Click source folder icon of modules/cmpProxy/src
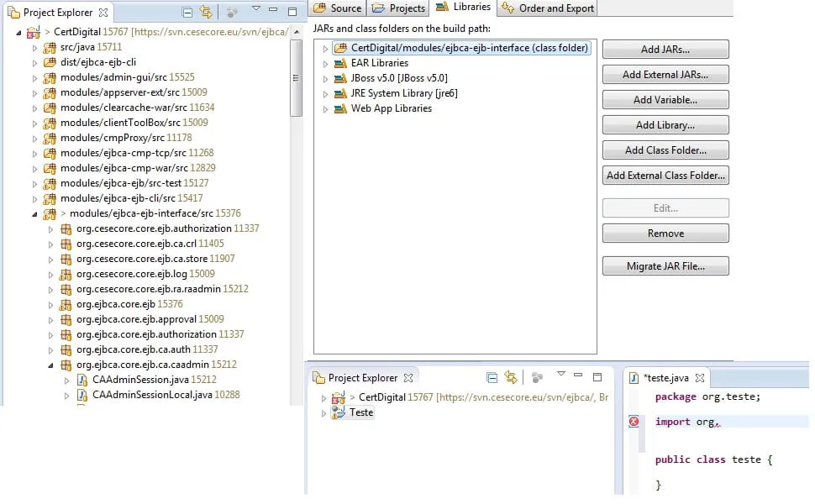815x504 pixels. [50, 139]
